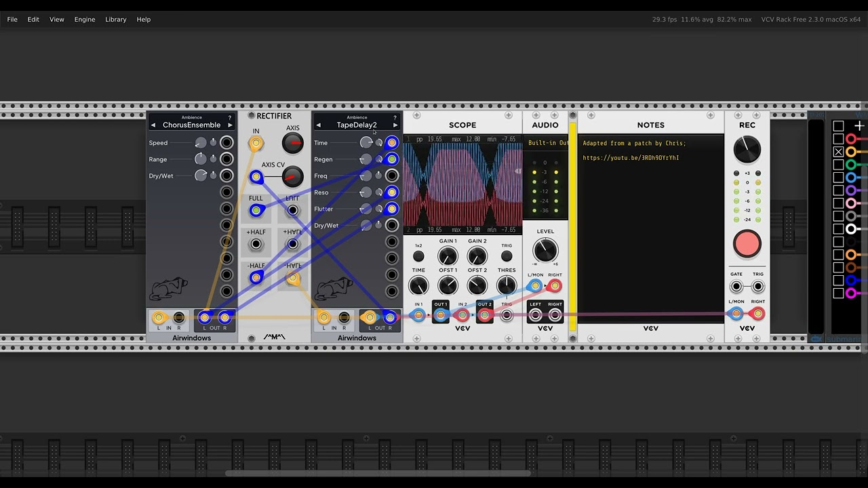Check the box beside the brown cable ring

(x=838, y=268)
